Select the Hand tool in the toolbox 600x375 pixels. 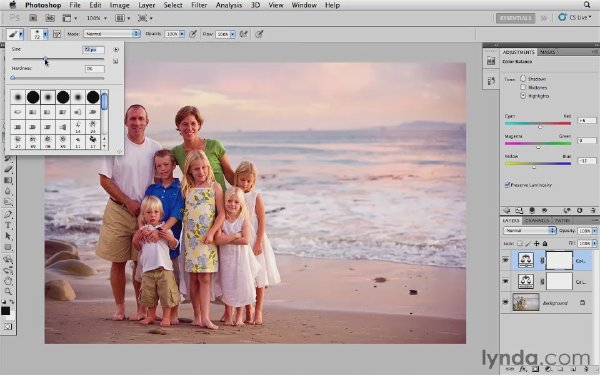click(8, 281)
